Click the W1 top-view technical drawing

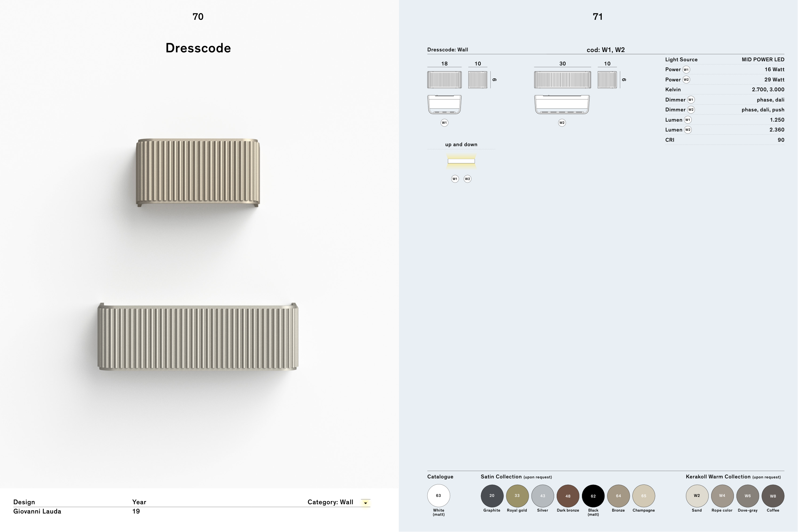point(444,104)
